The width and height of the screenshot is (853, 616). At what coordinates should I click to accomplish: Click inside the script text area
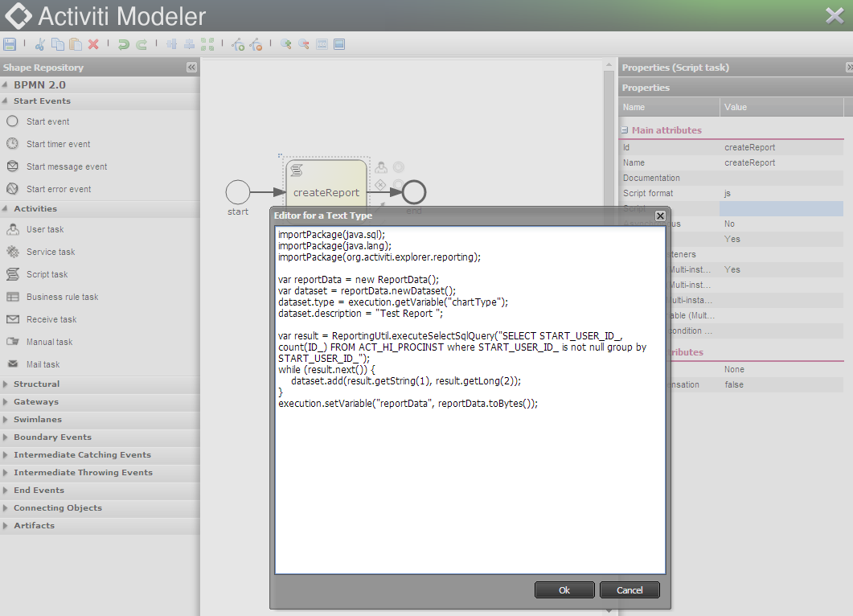tap(470, 400)
